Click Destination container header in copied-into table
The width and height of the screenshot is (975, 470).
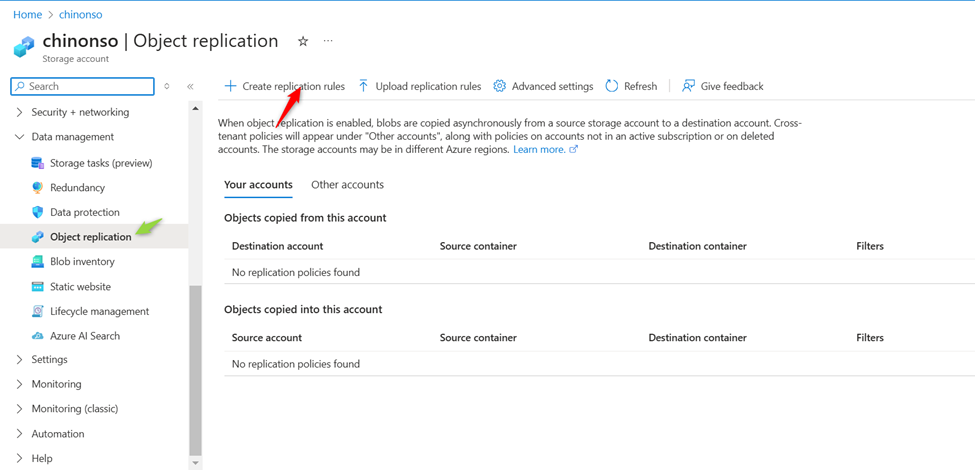point(697,338)
